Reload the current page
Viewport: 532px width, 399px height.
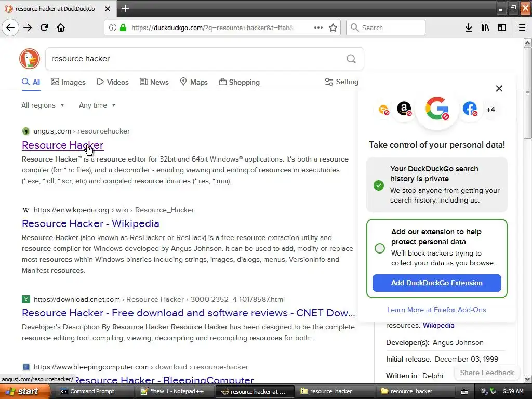[x=44, y=28]
